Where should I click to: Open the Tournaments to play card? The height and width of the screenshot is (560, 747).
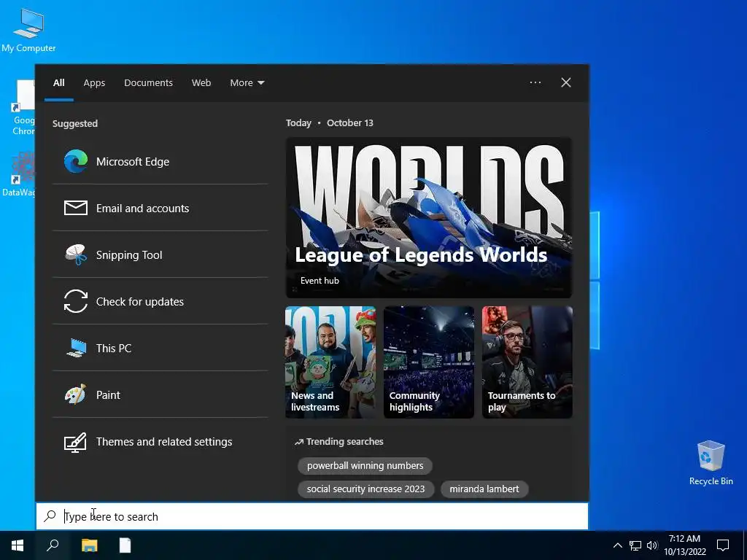527,362
